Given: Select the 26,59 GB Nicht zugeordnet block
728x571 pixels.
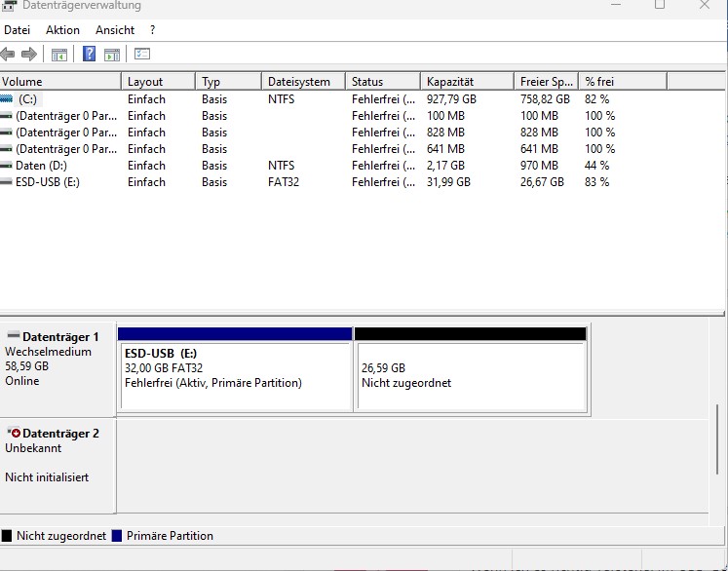Looking at the screenshot, I should click(471, 369).
